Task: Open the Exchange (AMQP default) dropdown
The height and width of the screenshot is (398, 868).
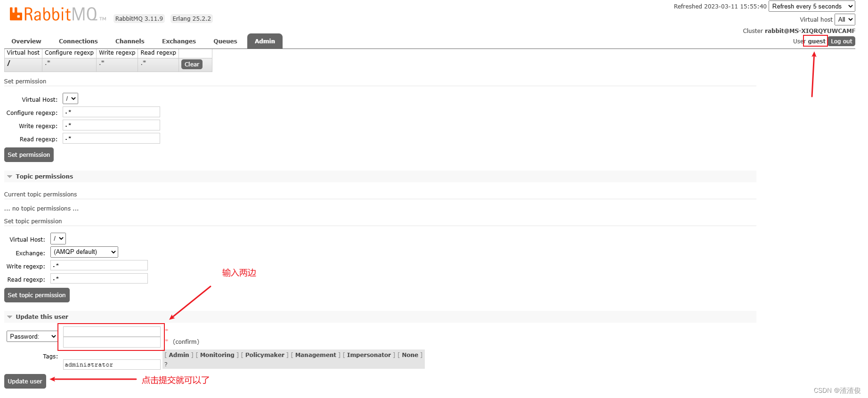Action: (84, 252)
